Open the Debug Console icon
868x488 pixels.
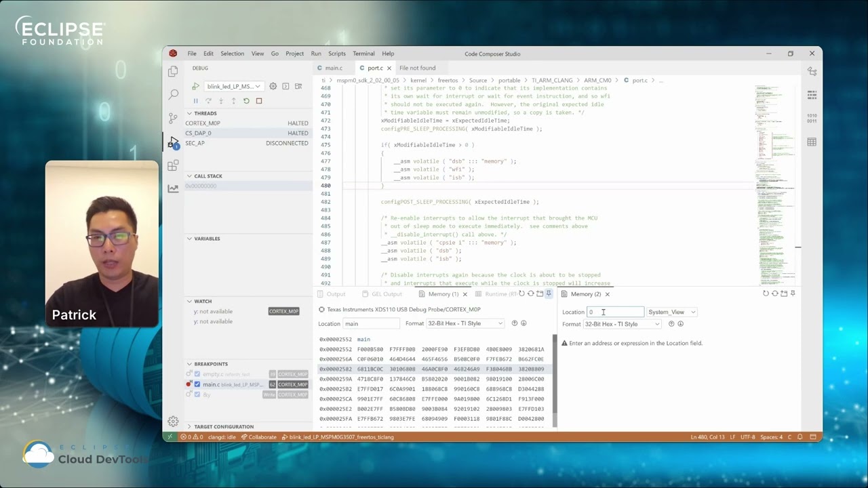tap(285, 86)
